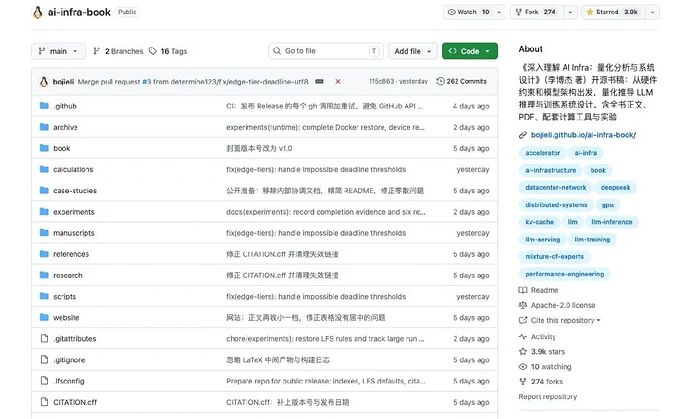Click the manuscripts folder icon
690x419 pixels.
click(44, 233)
